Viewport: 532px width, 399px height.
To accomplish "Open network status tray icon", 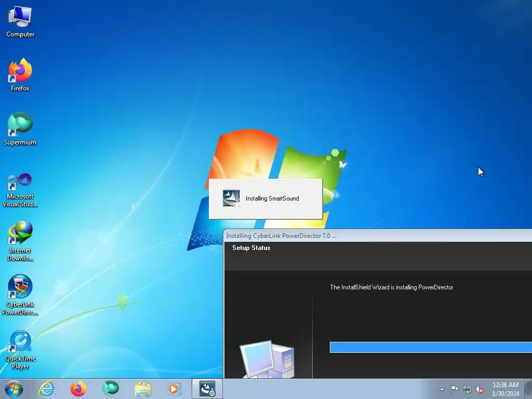I will click(x=467, y=389).
